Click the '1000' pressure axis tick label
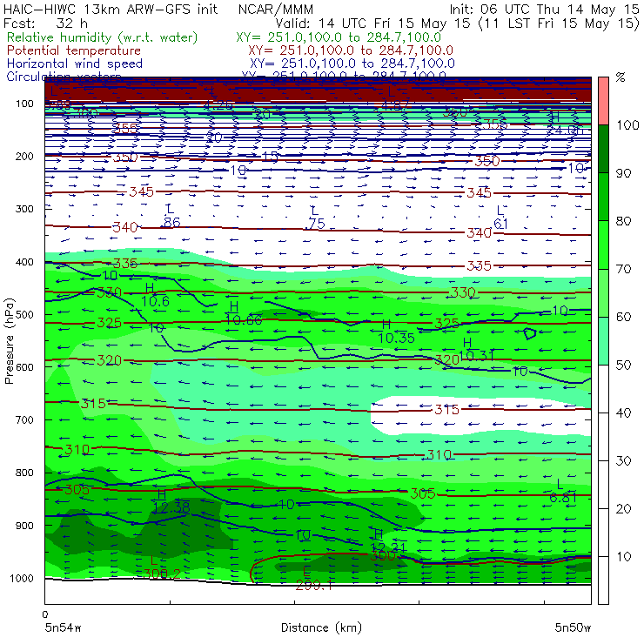The height and width of the screenshot is (644, 644). (x=22, y=578)
